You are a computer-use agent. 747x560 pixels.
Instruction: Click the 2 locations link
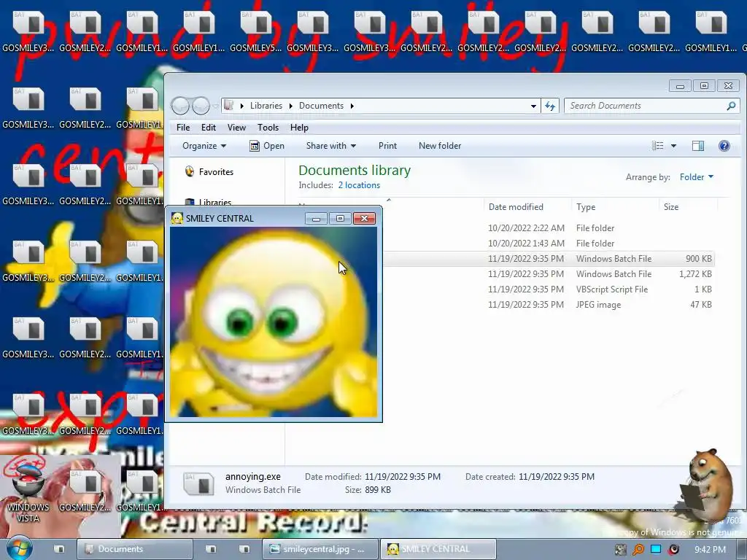coord(359,185)
